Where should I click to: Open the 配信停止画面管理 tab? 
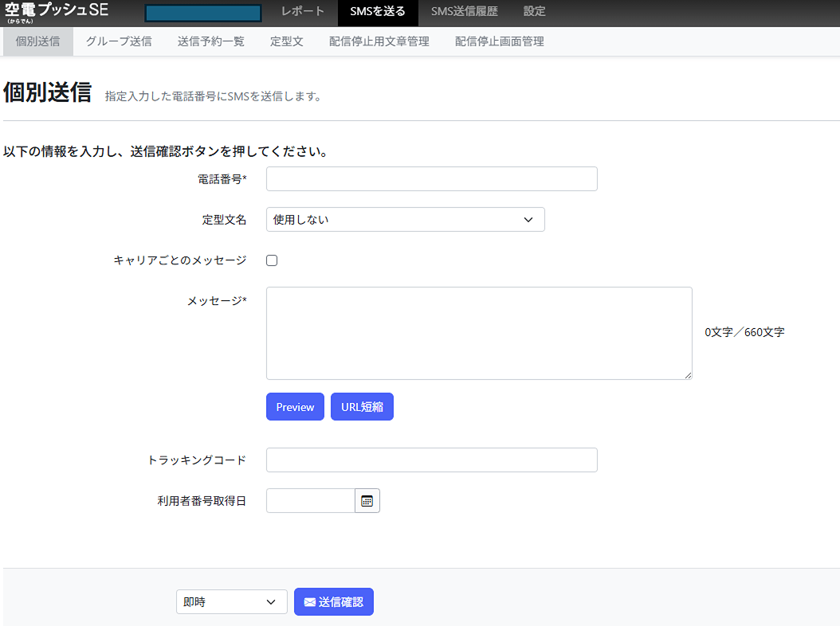tap(499, 41)
